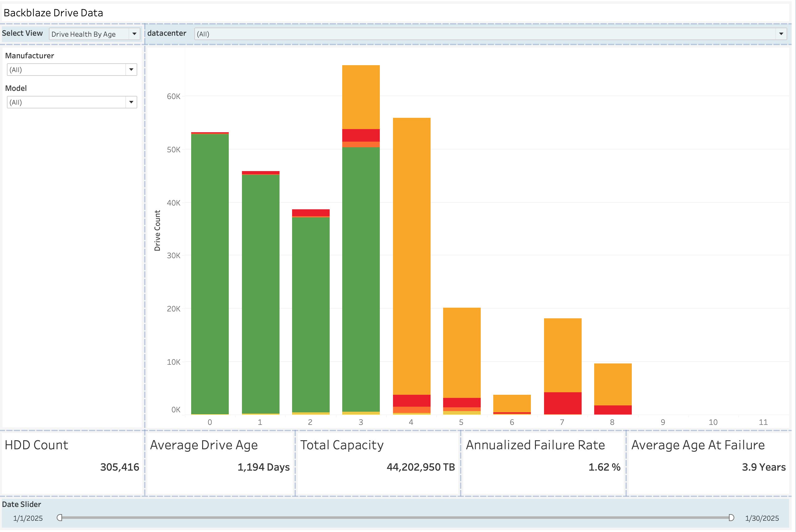This screenshot has height=532, width=796.
Task: Select the orange segment of age 6 bar
Action: (512, 404)
